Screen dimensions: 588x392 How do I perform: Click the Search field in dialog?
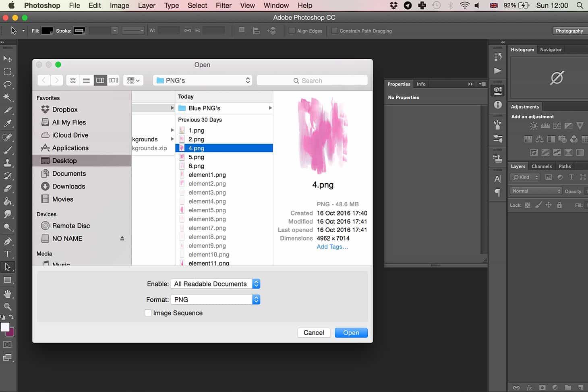point(312,81)
